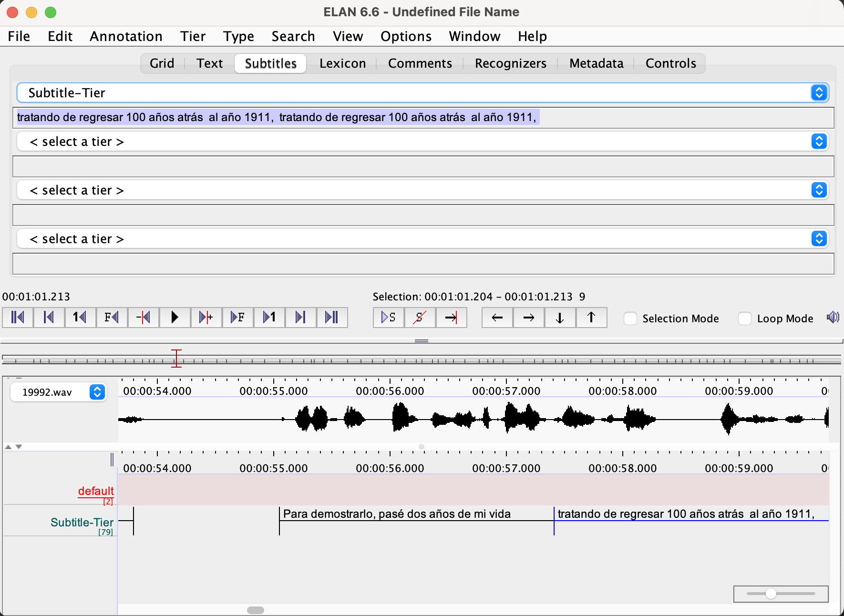
Task: Click the play/pause playback button
Action: pyautogui.click(x=175, y=318)
